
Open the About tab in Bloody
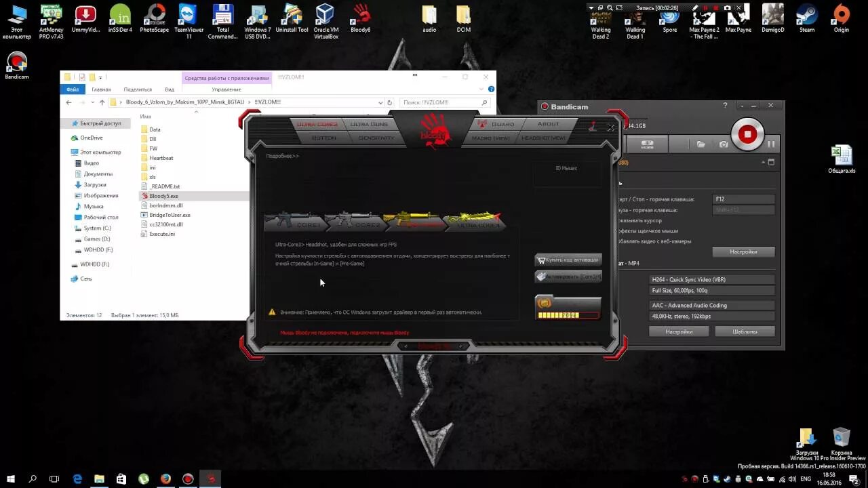[549, 124]
